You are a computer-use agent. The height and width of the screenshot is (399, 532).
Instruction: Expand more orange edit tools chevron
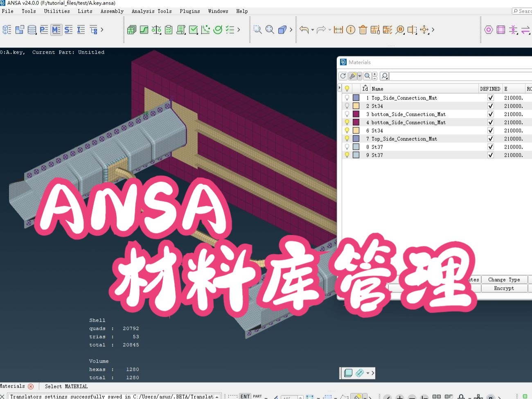(x=433, y=29)
